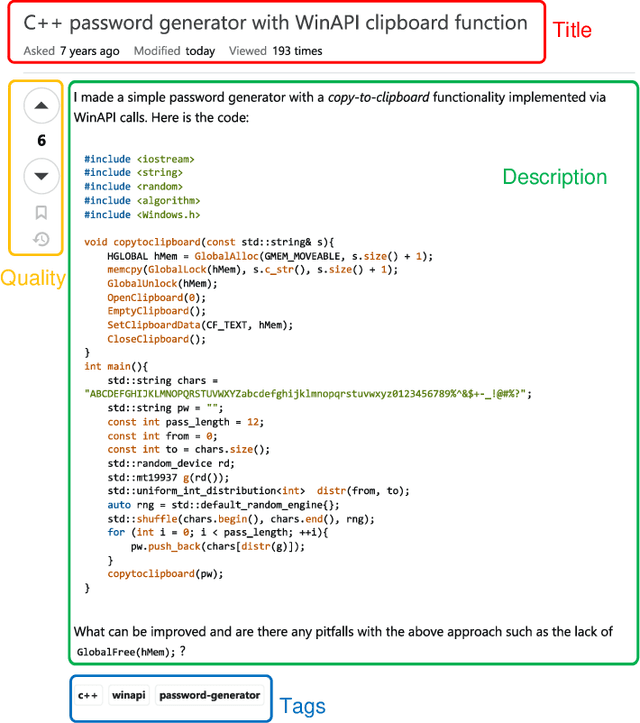Click the green chars string literal in code
Viewport: 640px width, 723px height.
point(308,394)
